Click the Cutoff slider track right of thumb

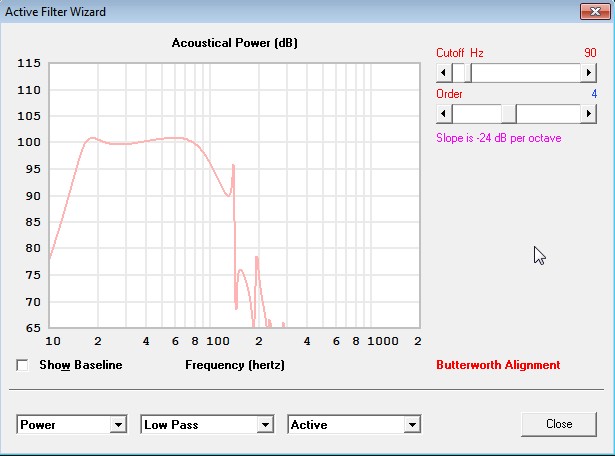pos(526,73)
